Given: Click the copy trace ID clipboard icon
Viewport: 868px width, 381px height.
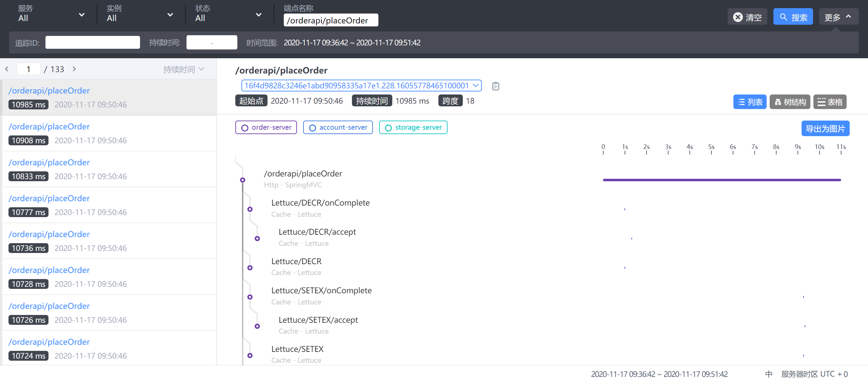Looking at the screenshot, I should pos(495,86).
